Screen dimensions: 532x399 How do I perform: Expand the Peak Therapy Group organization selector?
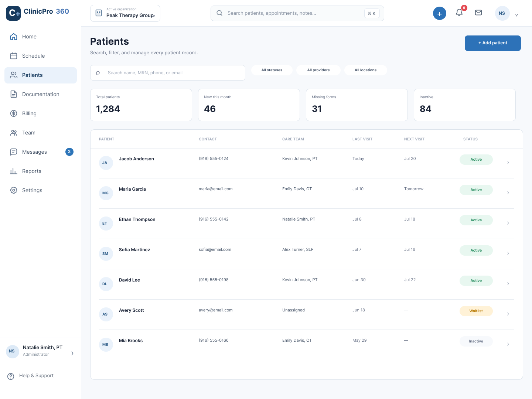click(125, 13)
